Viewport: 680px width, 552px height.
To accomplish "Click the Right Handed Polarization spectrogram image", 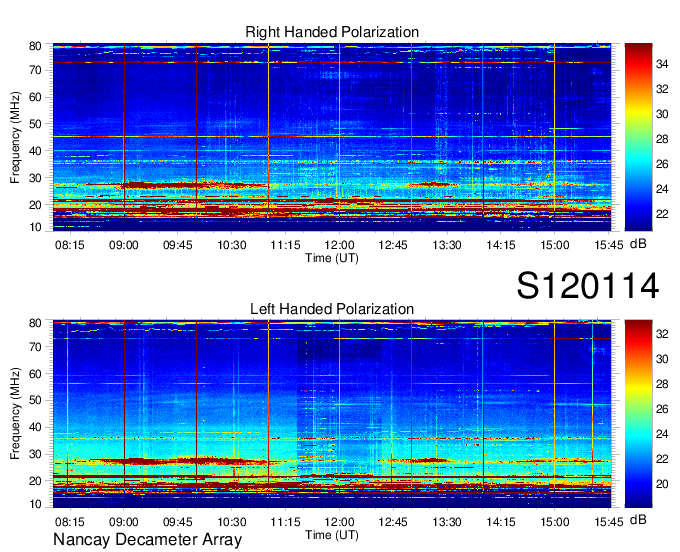I will pyautogui.click(x=332, y=137).
